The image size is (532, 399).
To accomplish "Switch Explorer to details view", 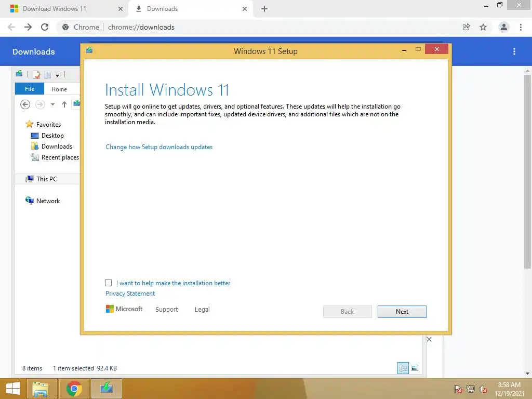I will [x=403, y=368].
